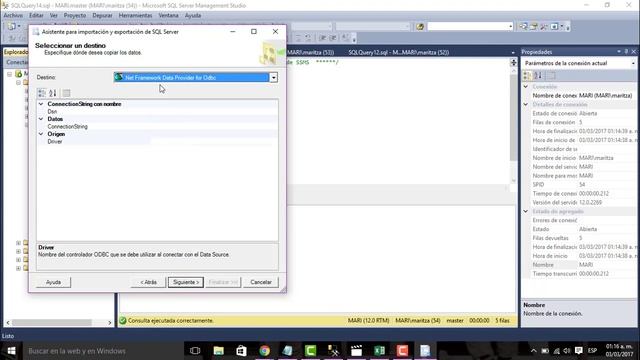Viewport: 640px width, 360px height.
Task: Collapse Detalles de conexión section in Propiedades
Action: [x=526, y=104]
